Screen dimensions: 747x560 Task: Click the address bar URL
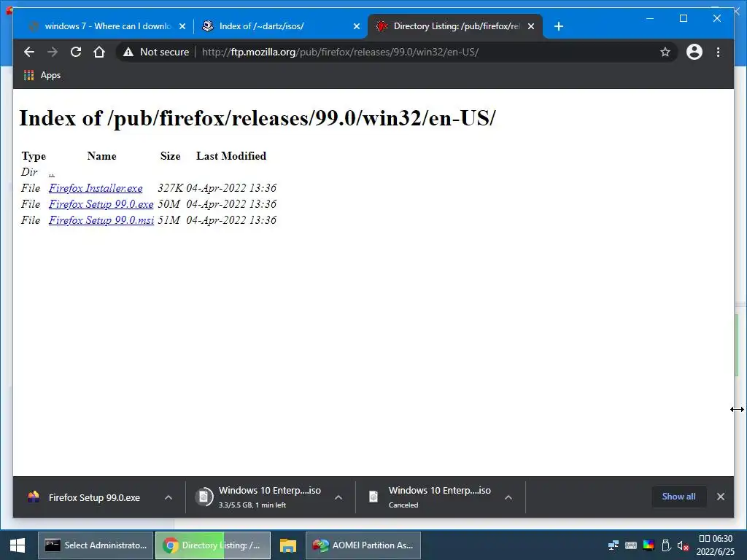tap(340, 52)
